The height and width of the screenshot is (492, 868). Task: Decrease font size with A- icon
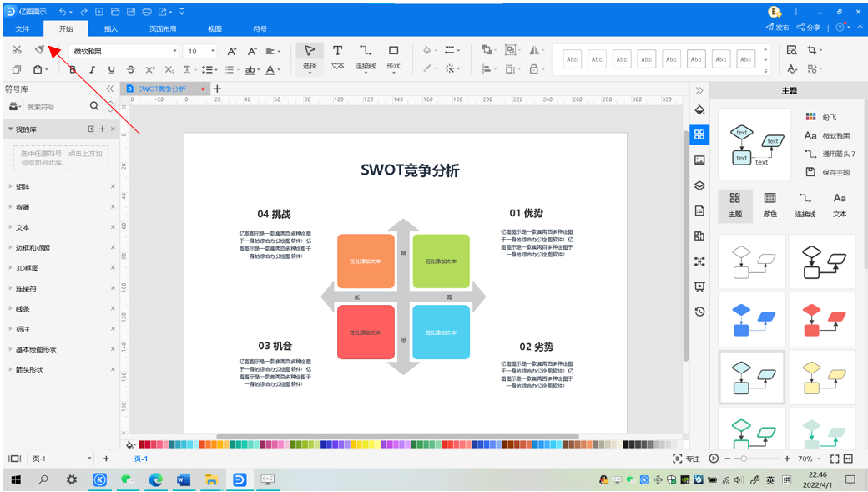[x=252, y=51]
